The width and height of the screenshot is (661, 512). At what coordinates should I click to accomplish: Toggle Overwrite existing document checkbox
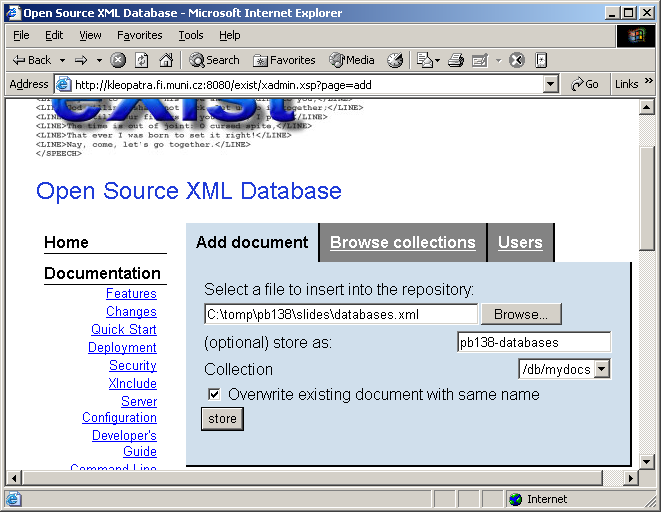214,394
